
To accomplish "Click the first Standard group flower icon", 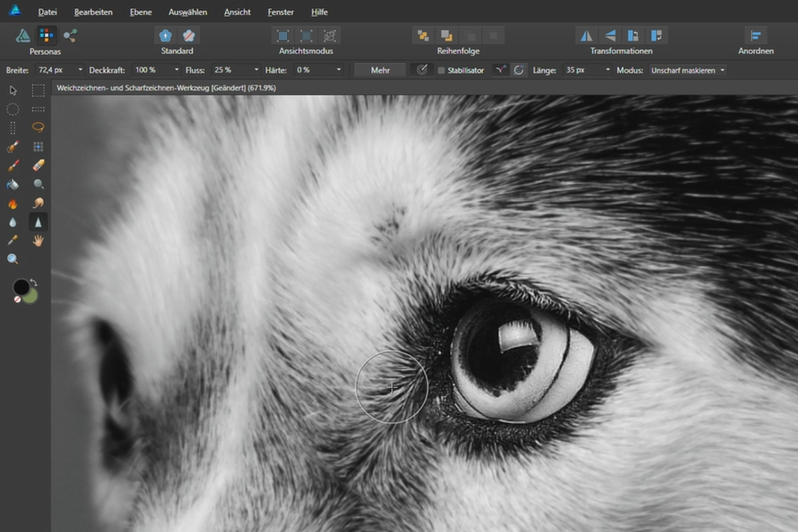I will (165, 35).
